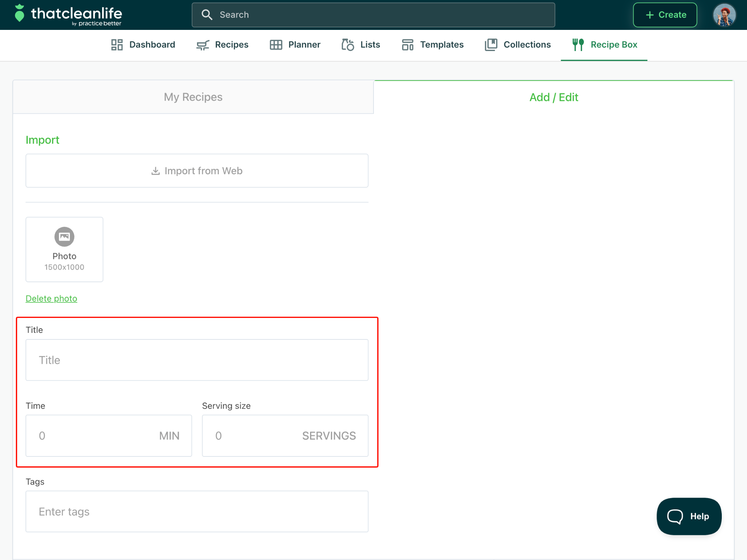Click the Time minutes input field

pyautogui.click(x=109, y=436)
